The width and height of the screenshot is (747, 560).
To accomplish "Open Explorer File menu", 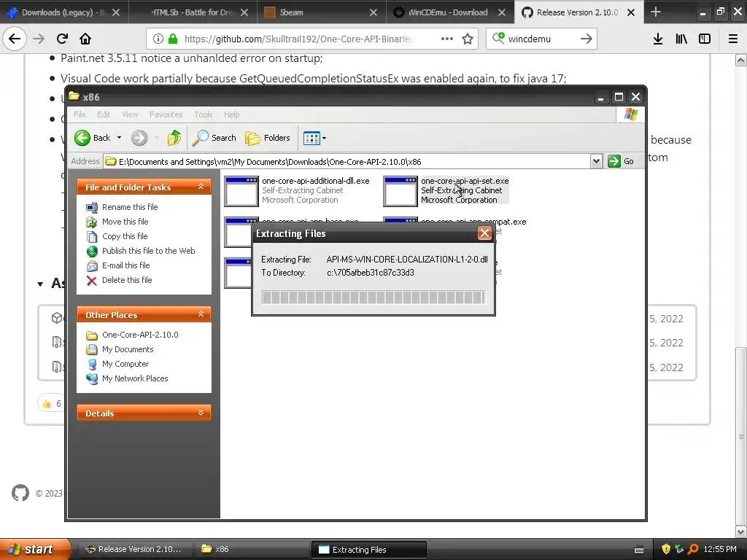I will click(80, 114).
